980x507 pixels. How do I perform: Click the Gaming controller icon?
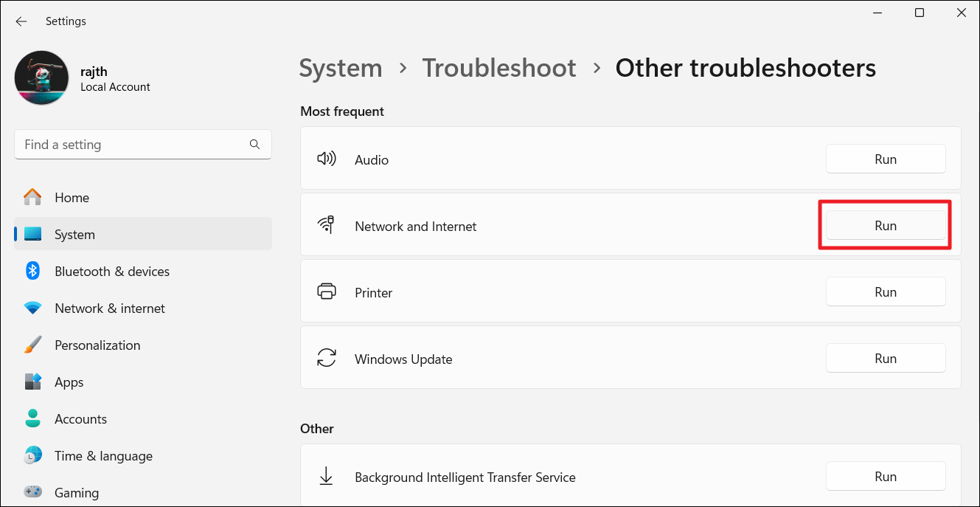pyautogui.click(x=32, y=492)
